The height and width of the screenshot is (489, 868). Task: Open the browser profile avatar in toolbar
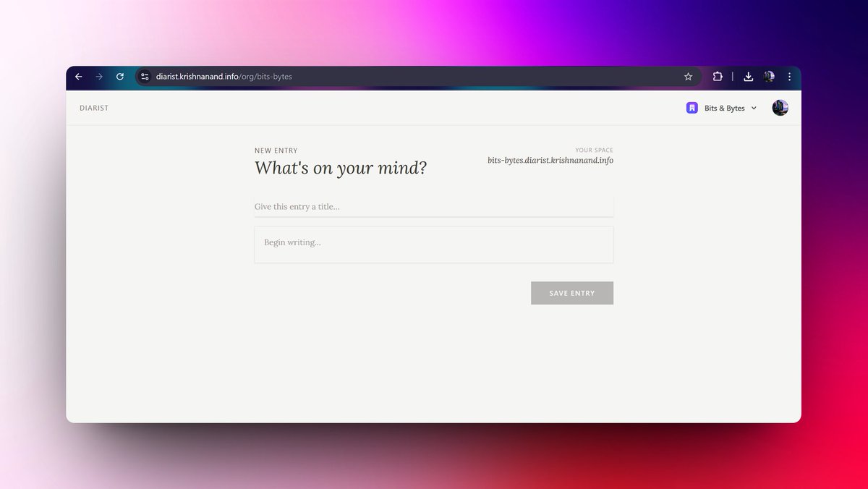click(769, 77)
